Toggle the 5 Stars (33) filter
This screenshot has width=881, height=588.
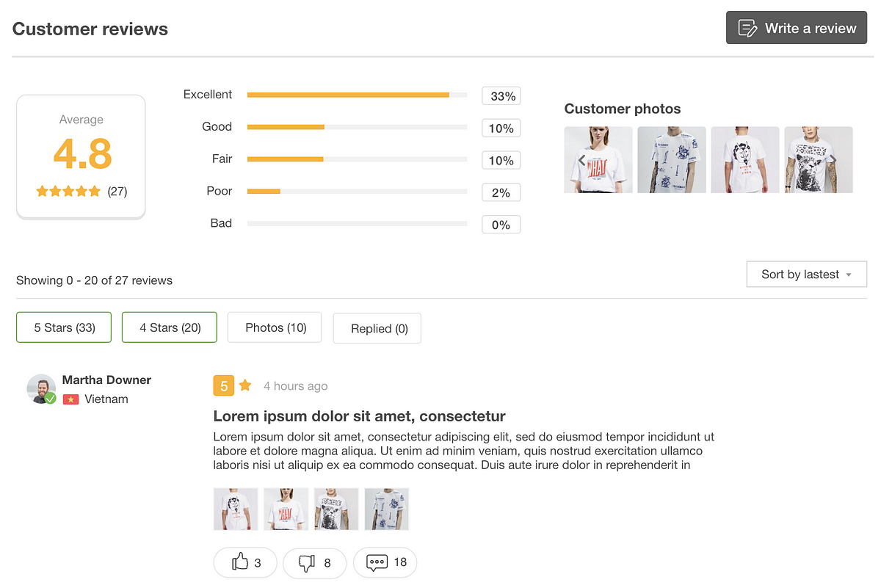pyautogui.click(x=64, y=327)
